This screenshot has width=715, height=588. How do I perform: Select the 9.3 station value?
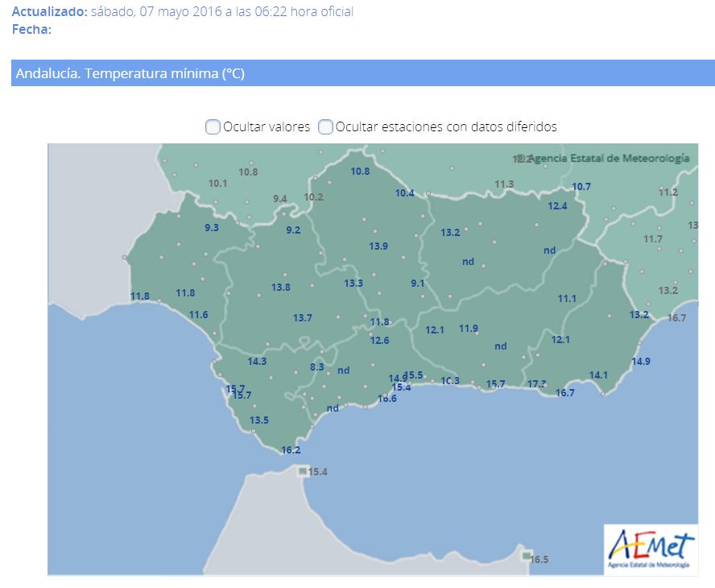click(212, 228)
